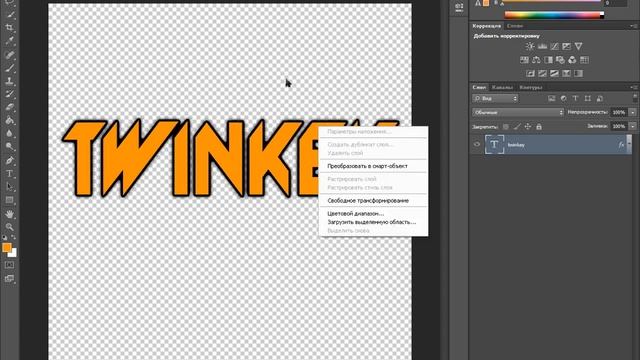Add a Curves adjustment layer
This screenshot has width=640, height=360.
tap(554, 46)
